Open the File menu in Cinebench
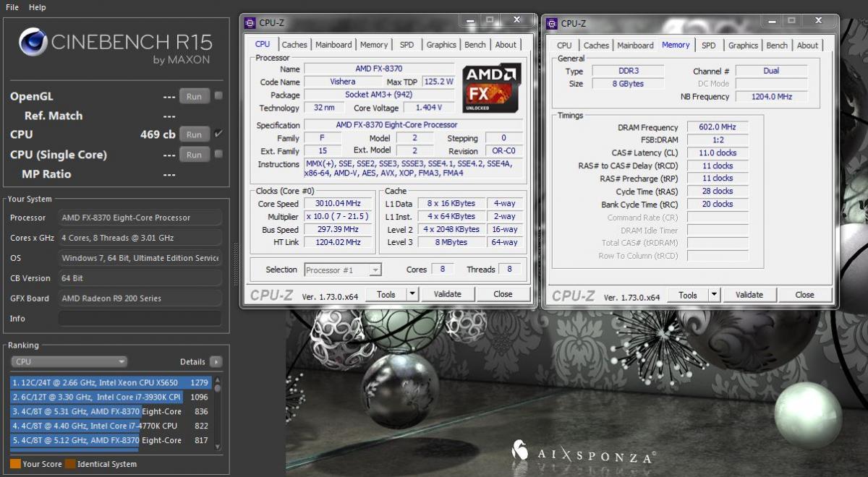868x477 pixels. pyautogui.click(x=12, y=7)
